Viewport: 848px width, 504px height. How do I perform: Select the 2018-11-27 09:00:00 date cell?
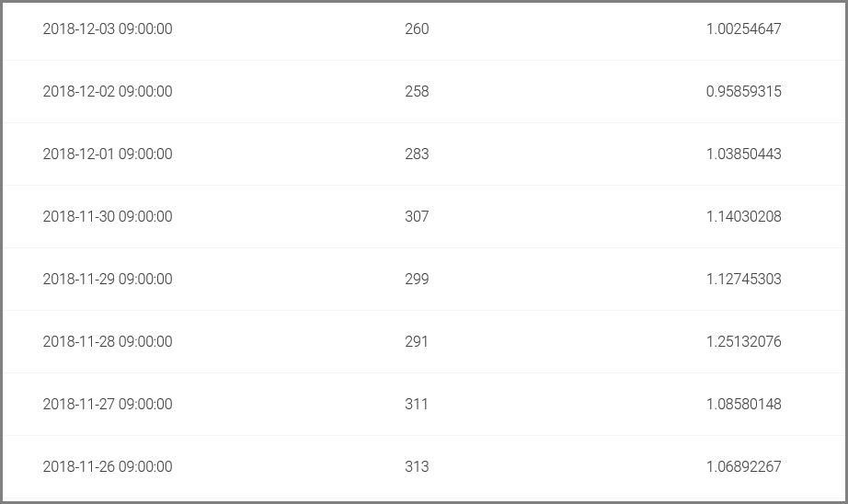[x=108, y=405]
